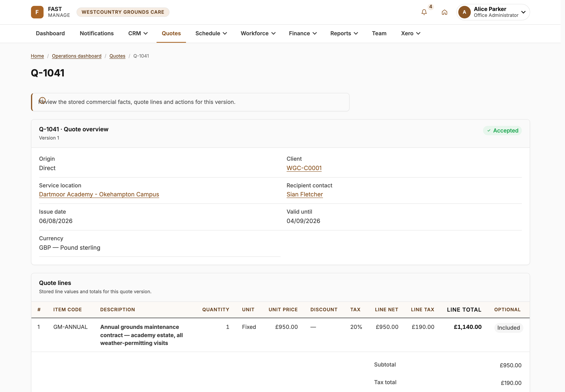This screenshot has width=565, height=392.
Task: Click the Quotes breadcrumb link
Action: pos(117,56)
